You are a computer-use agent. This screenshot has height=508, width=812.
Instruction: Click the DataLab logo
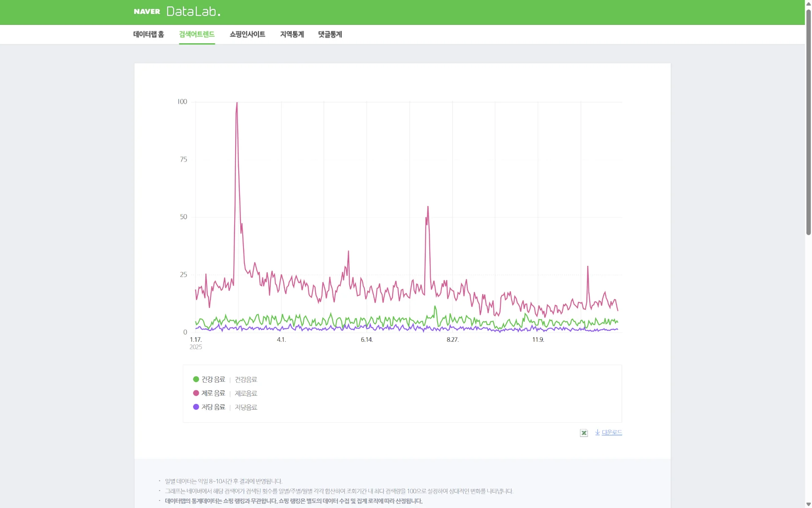[193, 11]
